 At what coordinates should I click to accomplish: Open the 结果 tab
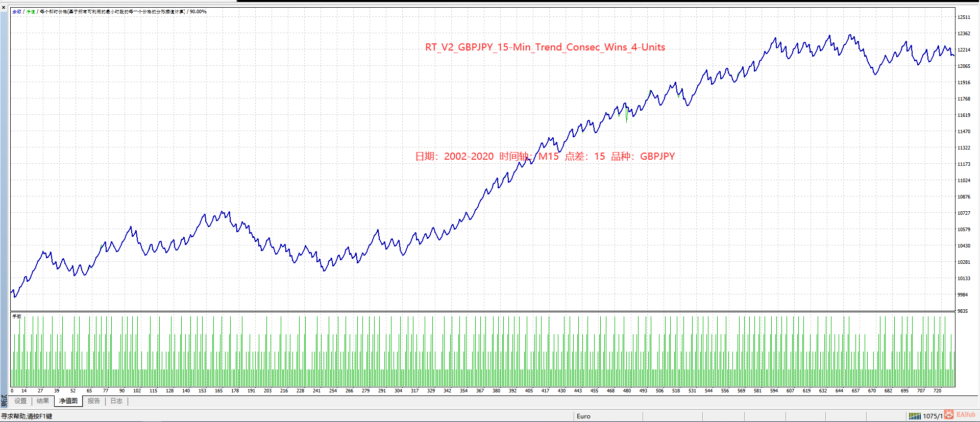coord(43,401)
